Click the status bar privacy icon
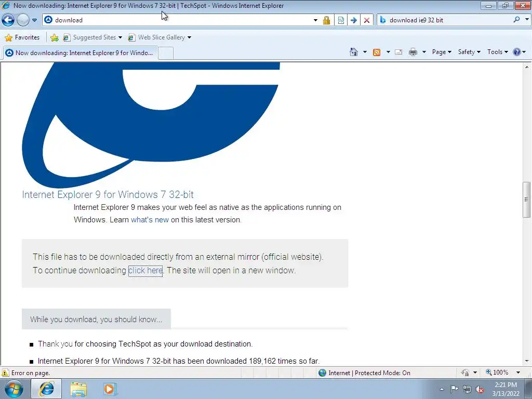Screen dimensions: 532x399 465,373
